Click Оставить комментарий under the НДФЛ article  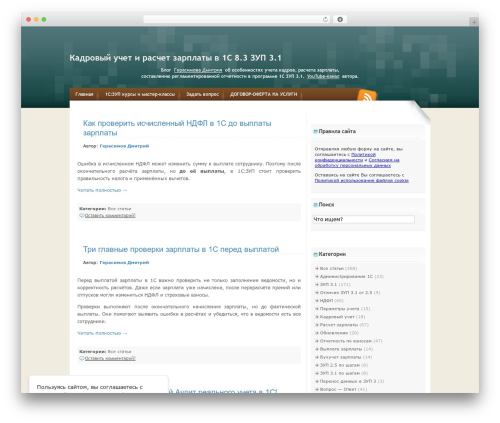pyautogui.click(x=110, y=216)
